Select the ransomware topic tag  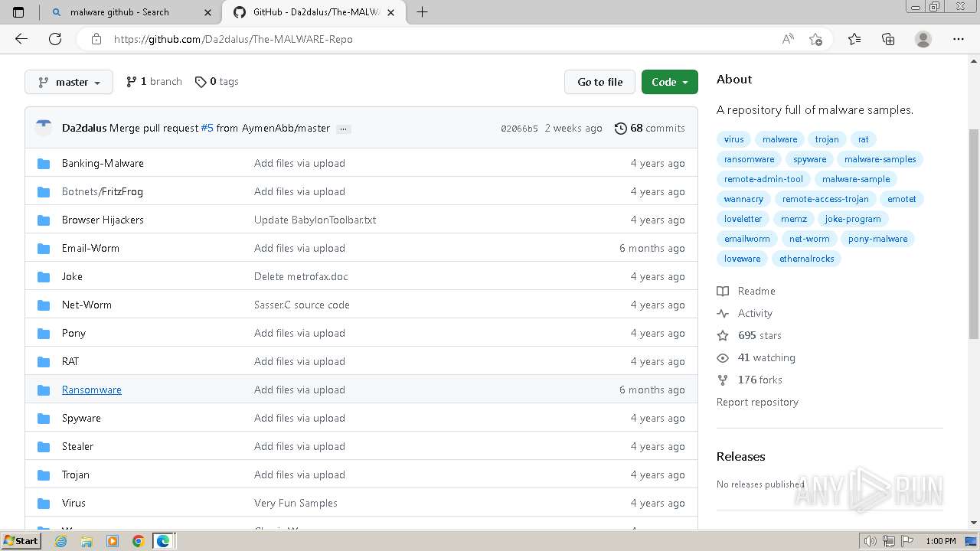pyautogui.click(x=750, y=159)
